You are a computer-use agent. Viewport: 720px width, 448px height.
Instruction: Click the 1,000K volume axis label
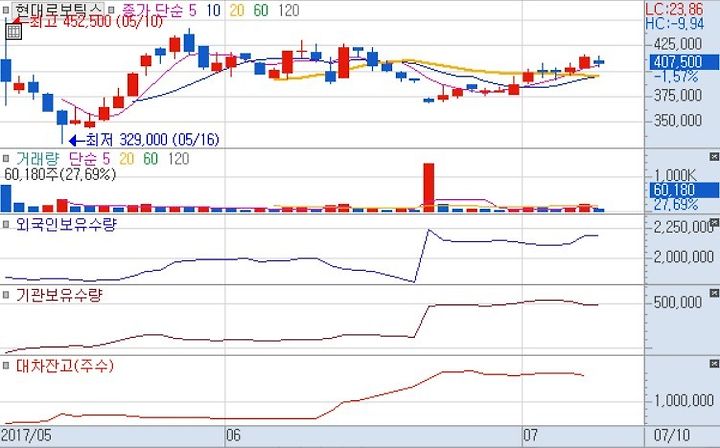675,175
